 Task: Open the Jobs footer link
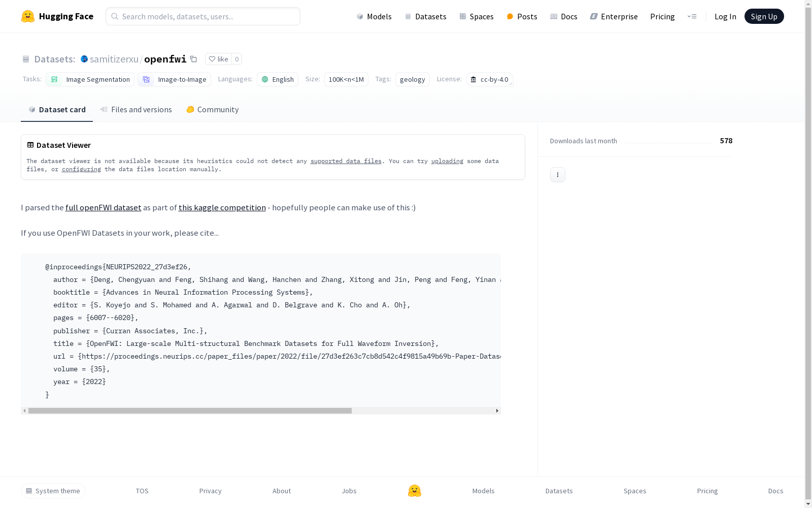349,491
